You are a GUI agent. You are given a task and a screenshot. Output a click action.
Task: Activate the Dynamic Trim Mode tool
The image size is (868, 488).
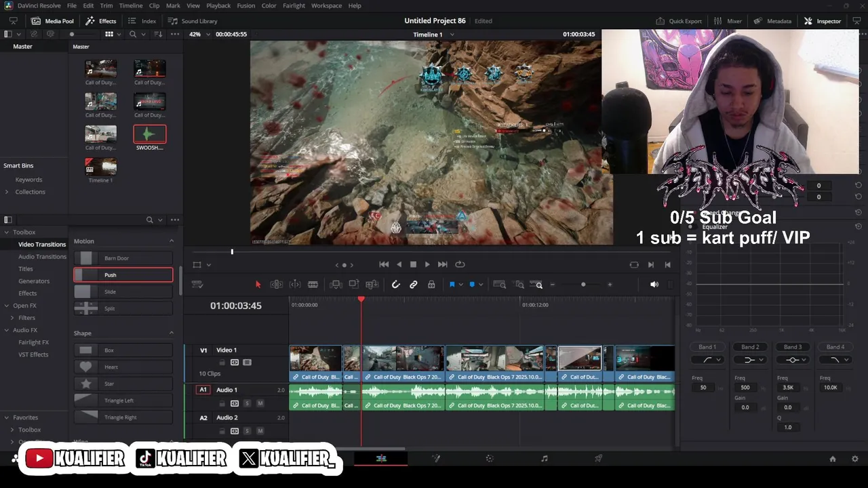pos(295,285)
